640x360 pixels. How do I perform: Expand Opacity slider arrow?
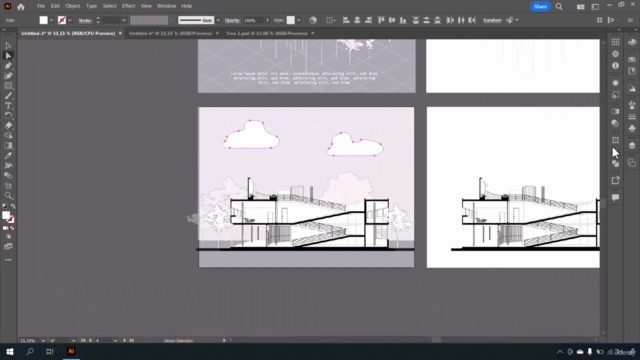(x=267, y=20)
